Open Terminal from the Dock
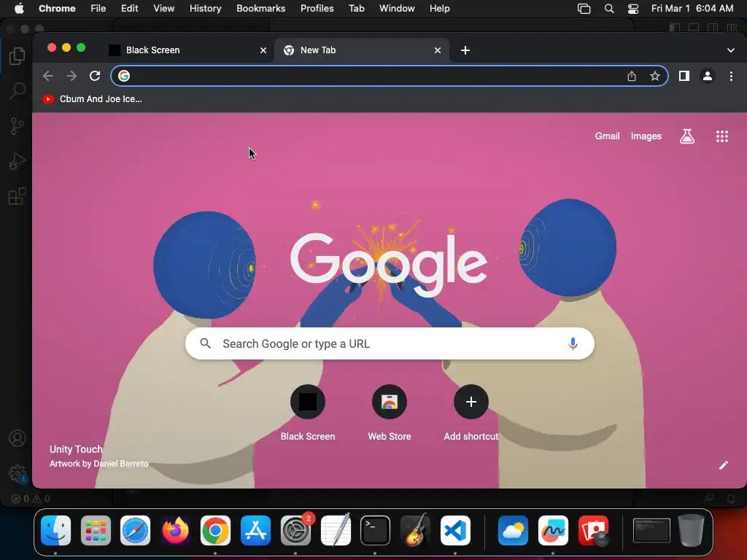The image size is (747, 560). tap(376, 530)
